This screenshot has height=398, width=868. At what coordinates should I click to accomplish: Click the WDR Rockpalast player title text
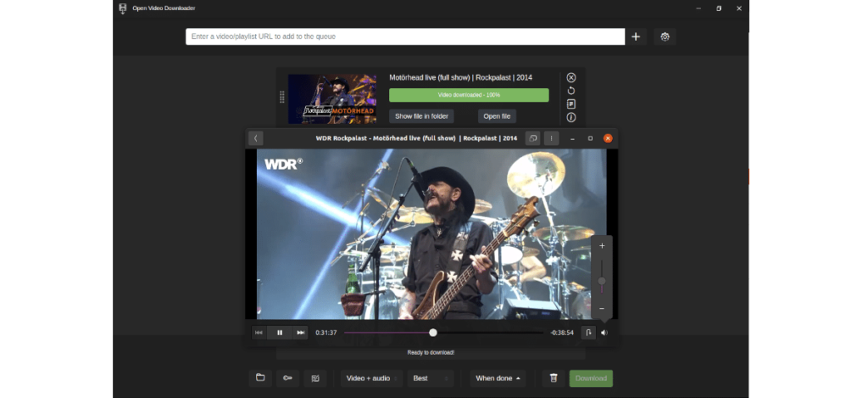[416, 138]
